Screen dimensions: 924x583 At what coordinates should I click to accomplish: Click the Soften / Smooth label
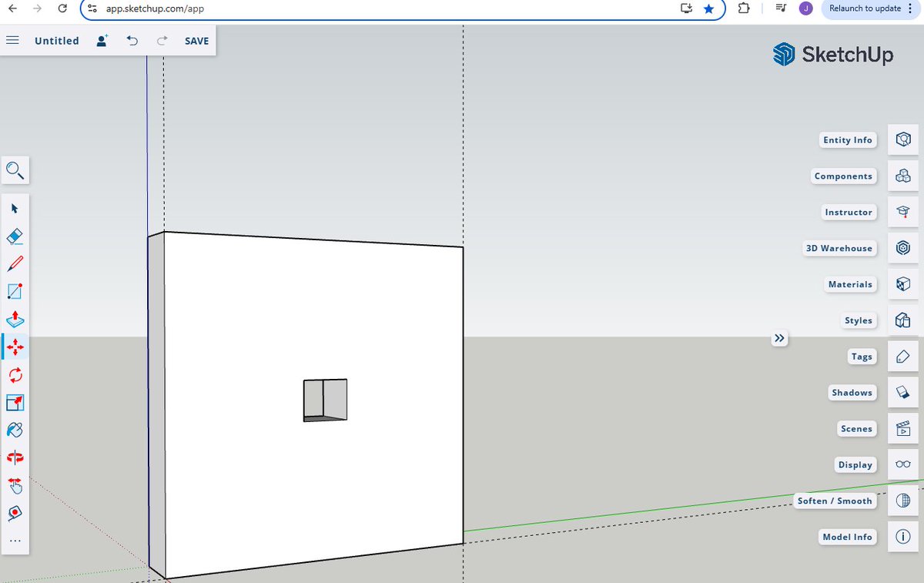(835, 501)
